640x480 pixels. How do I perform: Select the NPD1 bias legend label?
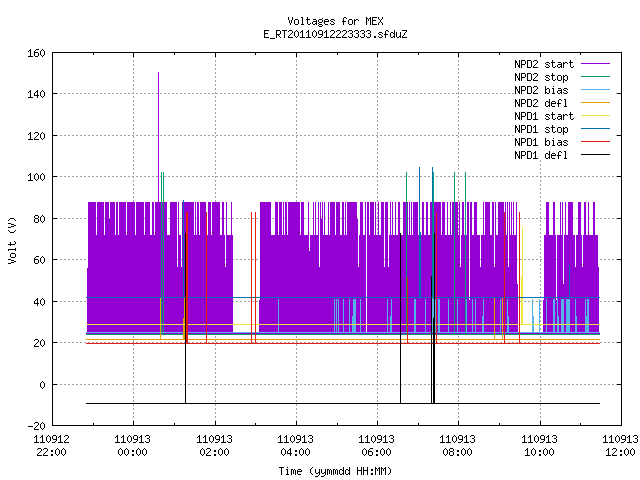click(541, 142)
